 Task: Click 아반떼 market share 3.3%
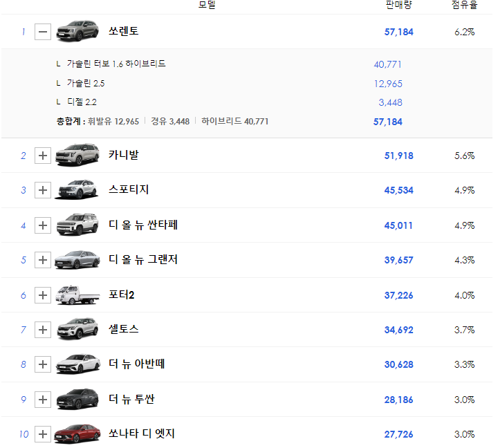click(464, 364)
